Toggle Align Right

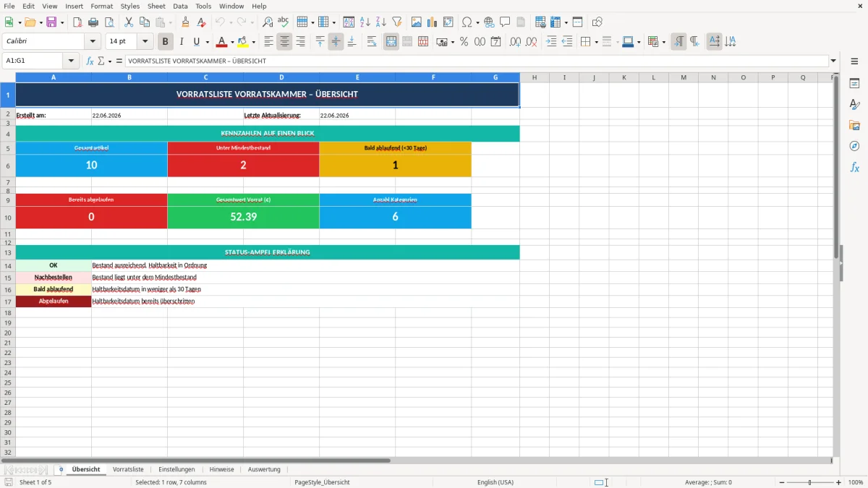[300, 42]
